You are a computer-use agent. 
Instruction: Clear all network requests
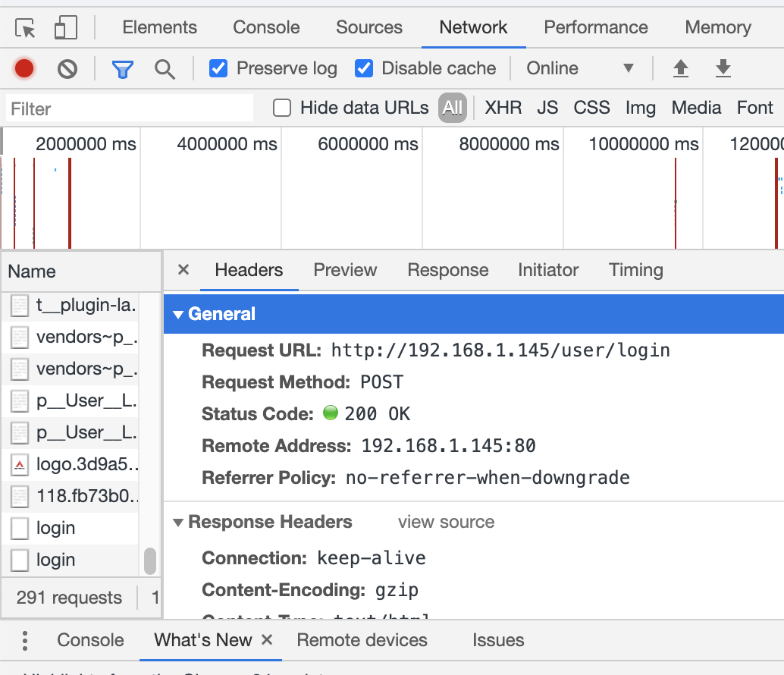pyautogui.click(x=67, y=68)
